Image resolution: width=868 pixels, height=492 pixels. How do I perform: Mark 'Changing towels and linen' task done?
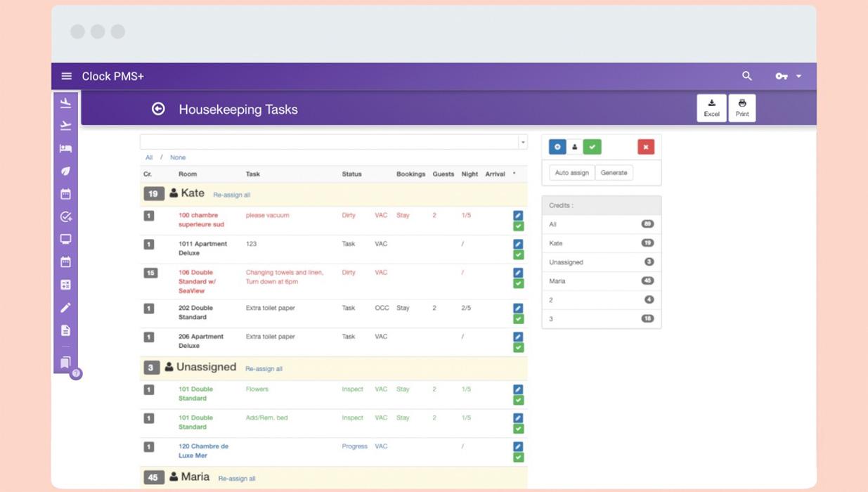coord(518,283)
